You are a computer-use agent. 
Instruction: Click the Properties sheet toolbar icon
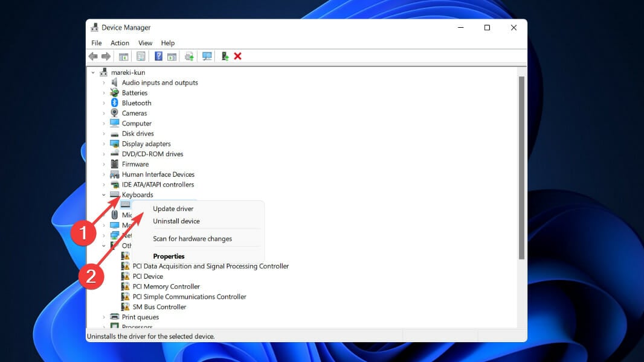(x=141, y=56)
